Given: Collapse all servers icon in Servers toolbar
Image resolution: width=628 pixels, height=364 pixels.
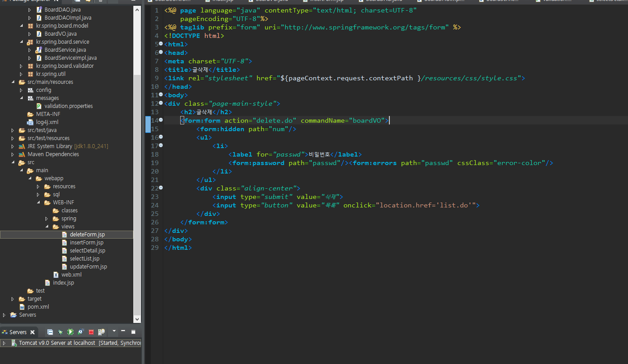Looking at the screenshot, I should pyautogui.click(x=50, y=332).
